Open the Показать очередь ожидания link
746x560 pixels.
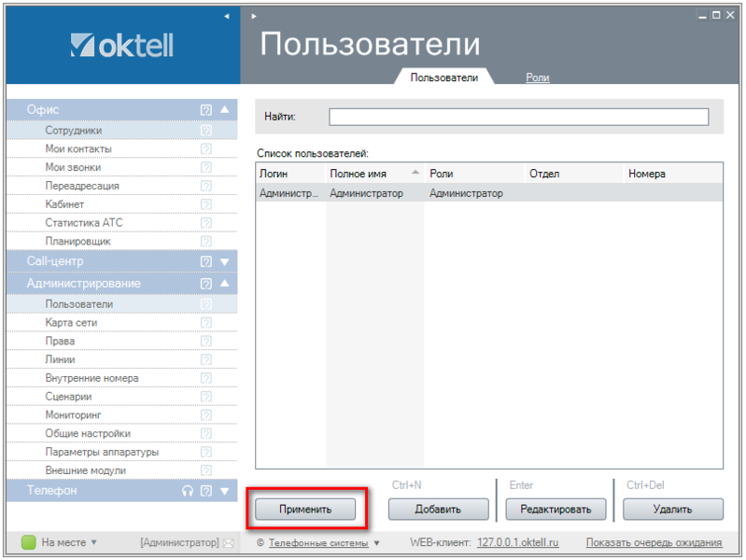(654, 543)
